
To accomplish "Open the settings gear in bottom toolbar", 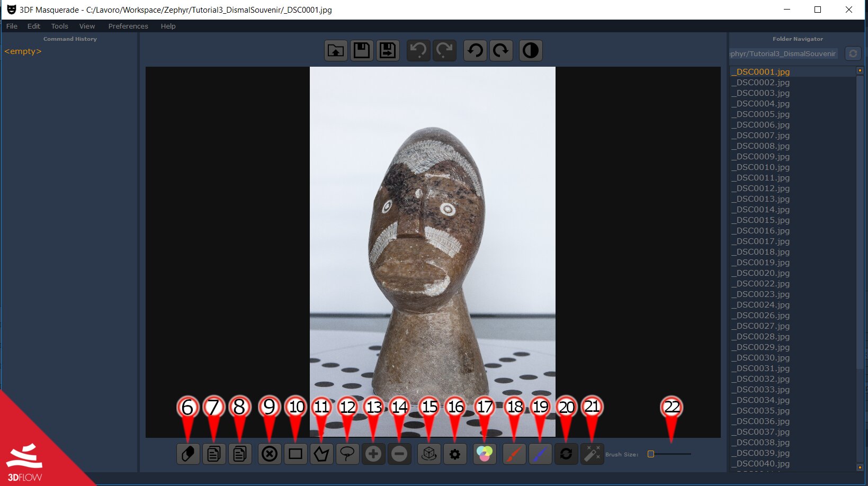I will pyautogui.click(x=455, y=454).
